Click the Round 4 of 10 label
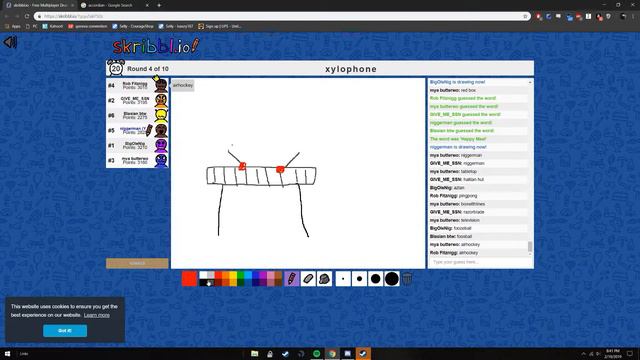Viewport: 640px width, 360px height. 148,69
